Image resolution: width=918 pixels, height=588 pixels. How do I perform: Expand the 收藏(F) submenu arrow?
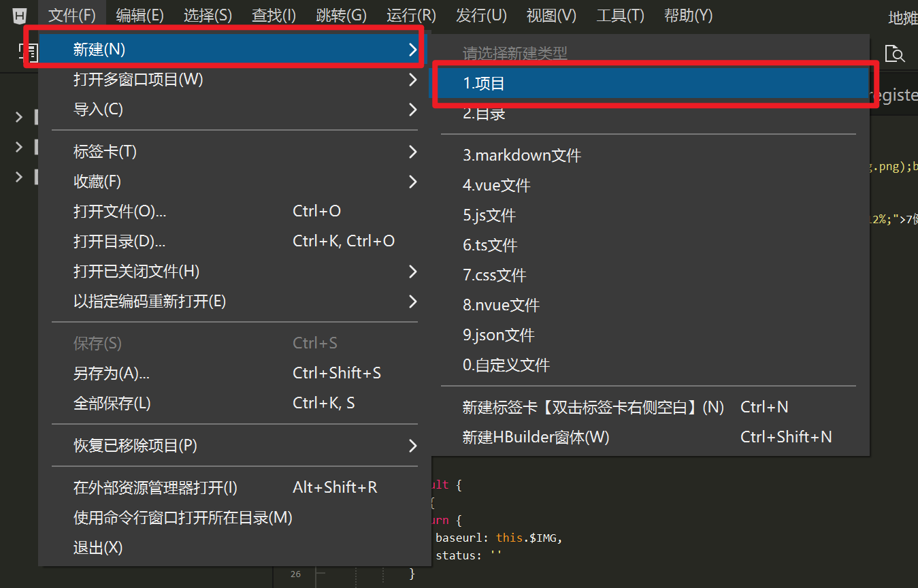tap(412, 181)
